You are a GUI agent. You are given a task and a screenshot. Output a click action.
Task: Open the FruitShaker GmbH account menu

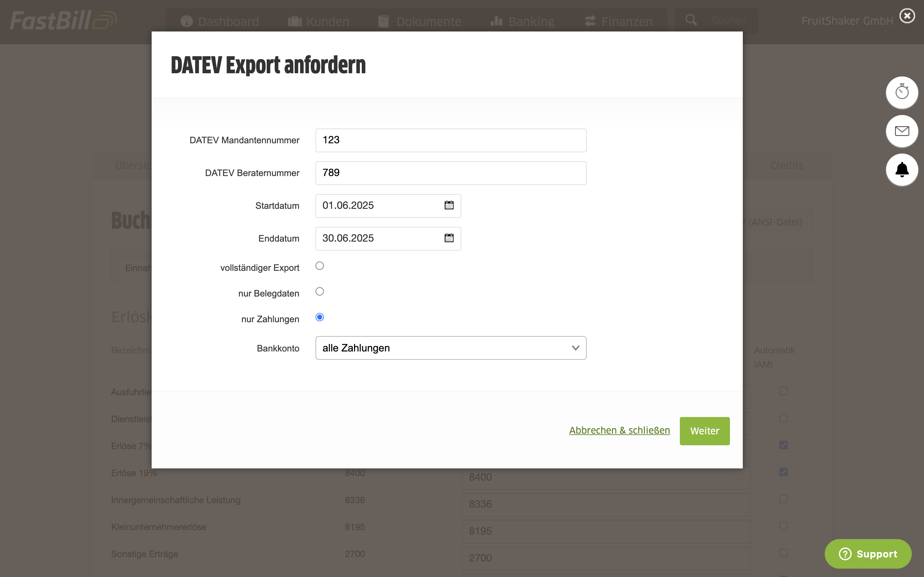tap(847, 21)
